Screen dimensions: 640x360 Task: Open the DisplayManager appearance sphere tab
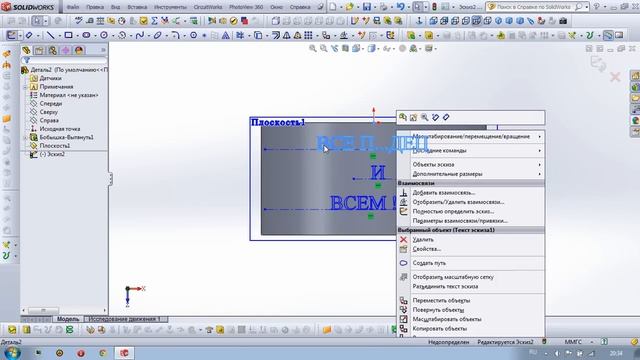(79, 50)
